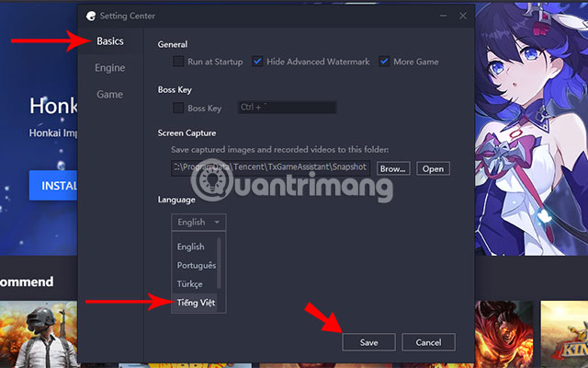Cancel the settings dialog

click(x=429, y=342)
